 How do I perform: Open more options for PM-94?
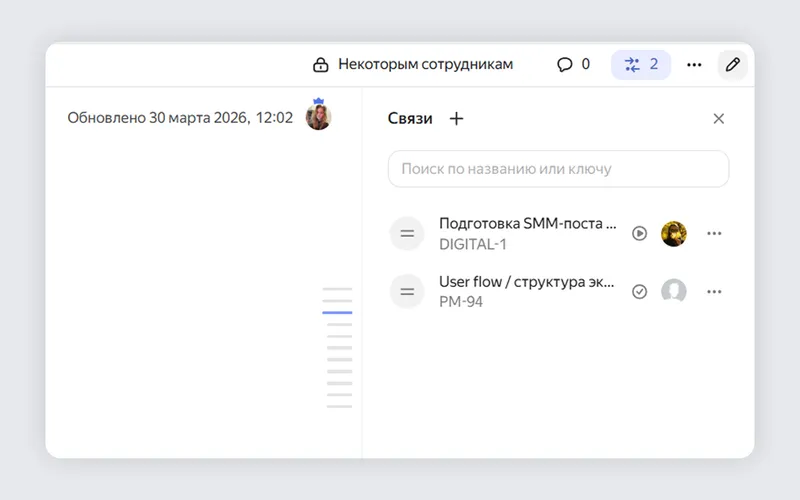point(714,292)
